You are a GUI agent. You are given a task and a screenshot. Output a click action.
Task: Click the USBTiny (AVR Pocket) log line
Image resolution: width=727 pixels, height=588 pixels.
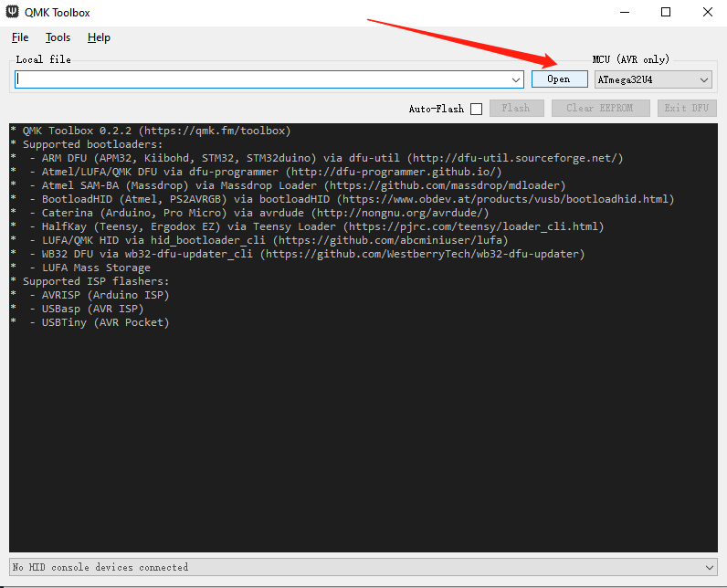(x=90, y=322)
